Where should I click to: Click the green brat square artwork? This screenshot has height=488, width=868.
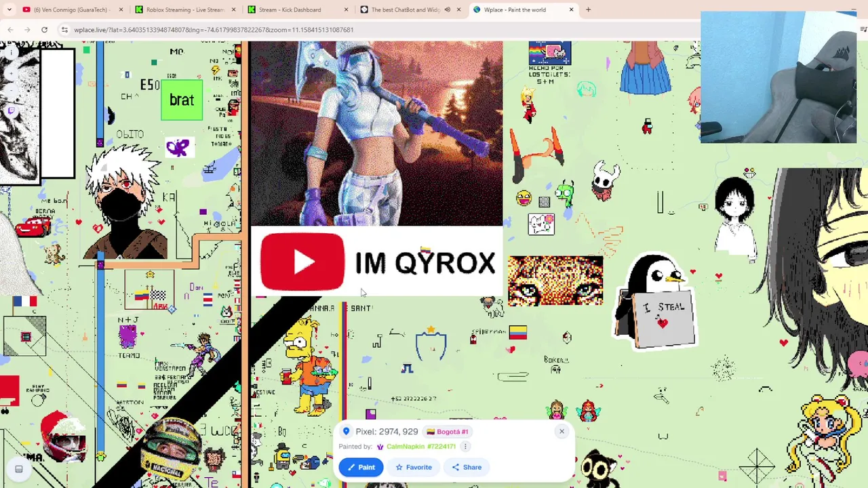click(x=182, y=100)
